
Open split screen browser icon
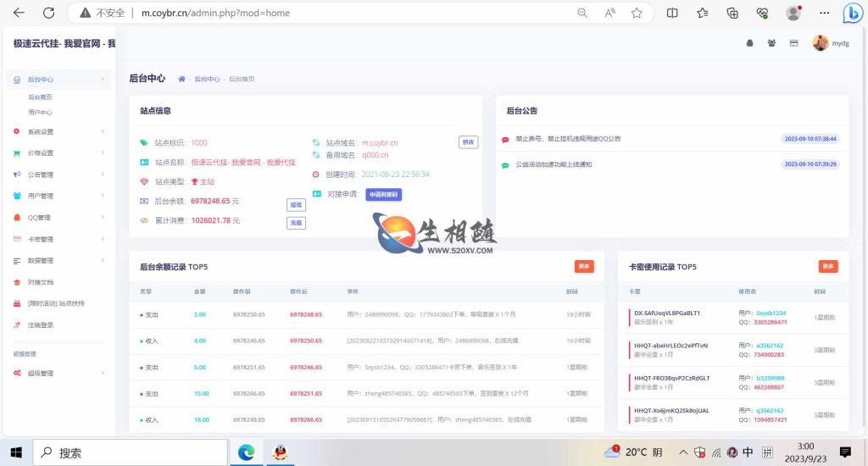pos(672,13)
